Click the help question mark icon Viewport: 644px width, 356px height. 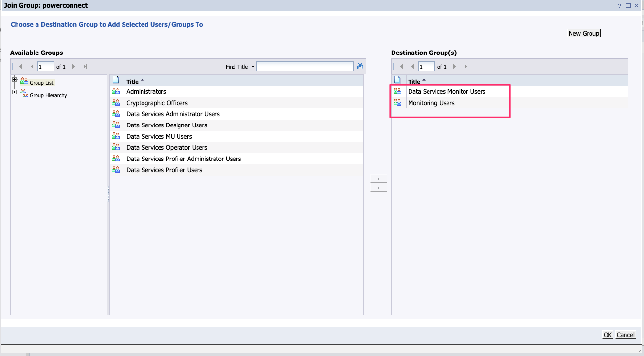point(620,6)
